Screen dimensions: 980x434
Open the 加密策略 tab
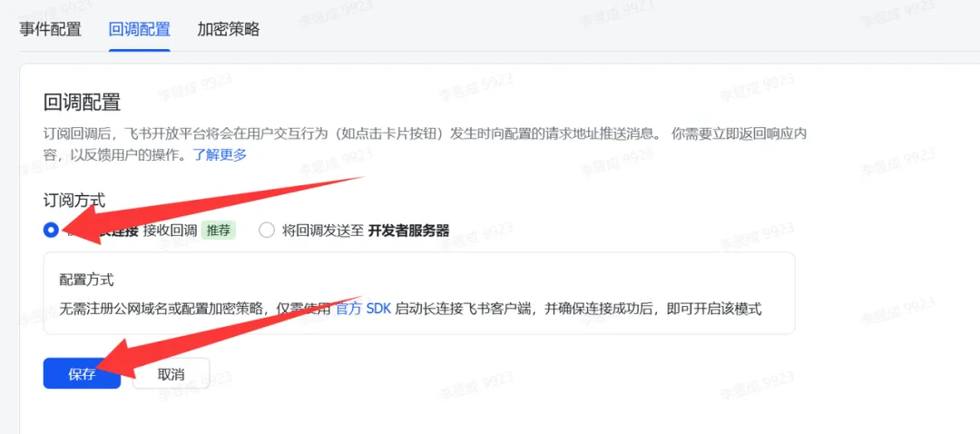pyautogui.click(x=229, y=29)
